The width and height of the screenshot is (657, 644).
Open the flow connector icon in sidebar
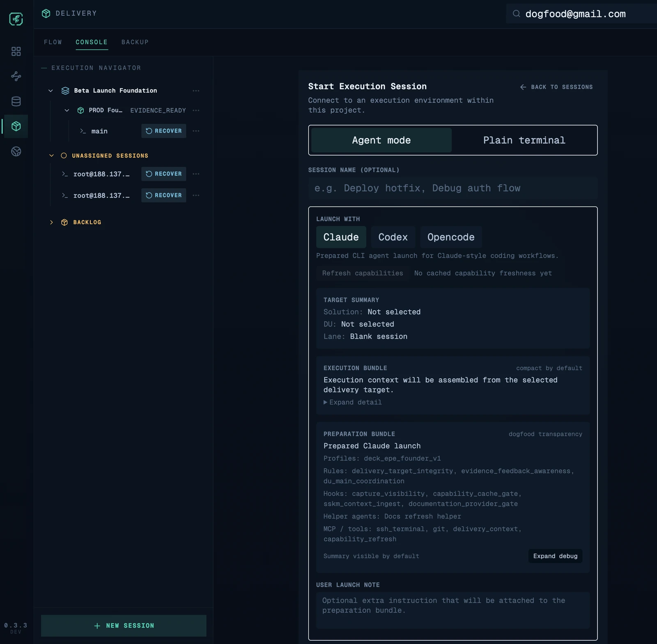(x=16, y=76)
